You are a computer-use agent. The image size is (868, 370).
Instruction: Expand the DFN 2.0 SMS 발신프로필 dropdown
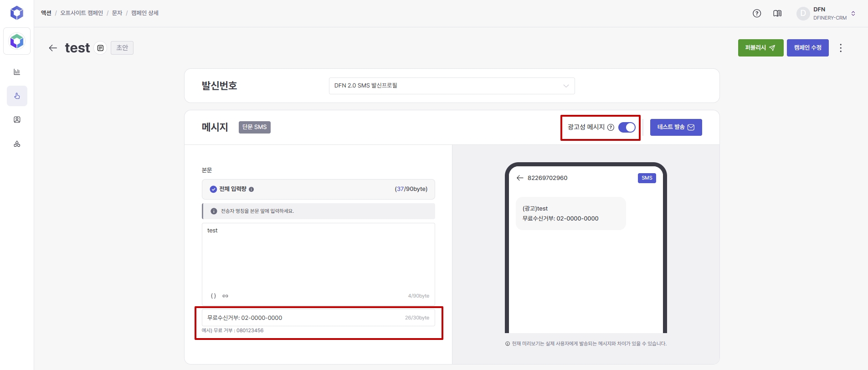click(x=452, y=86)
